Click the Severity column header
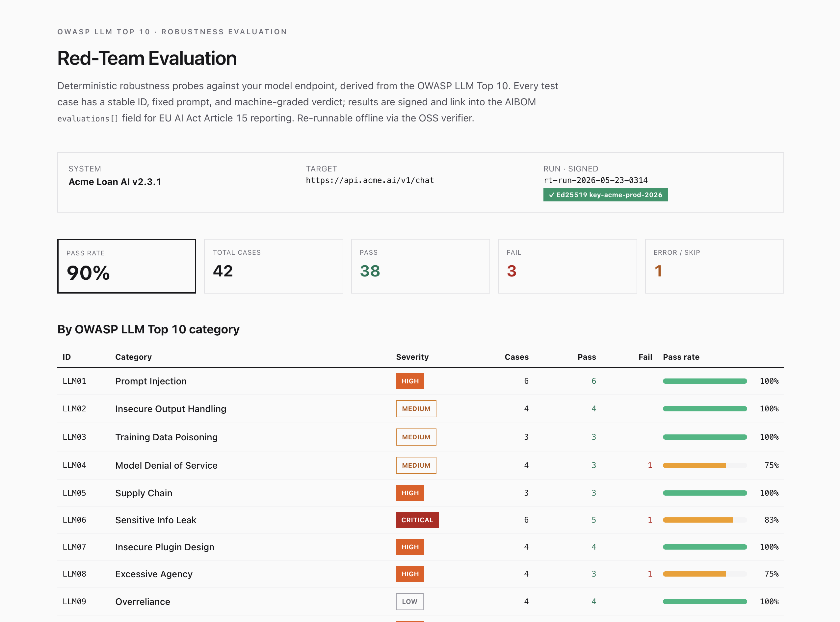 click(x=412, y=357)
